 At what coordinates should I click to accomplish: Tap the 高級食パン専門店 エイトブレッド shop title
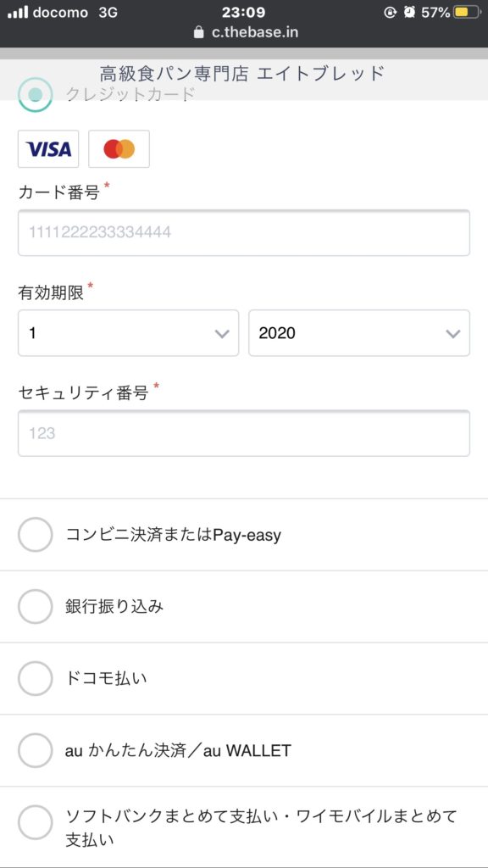tap(242, 74)
